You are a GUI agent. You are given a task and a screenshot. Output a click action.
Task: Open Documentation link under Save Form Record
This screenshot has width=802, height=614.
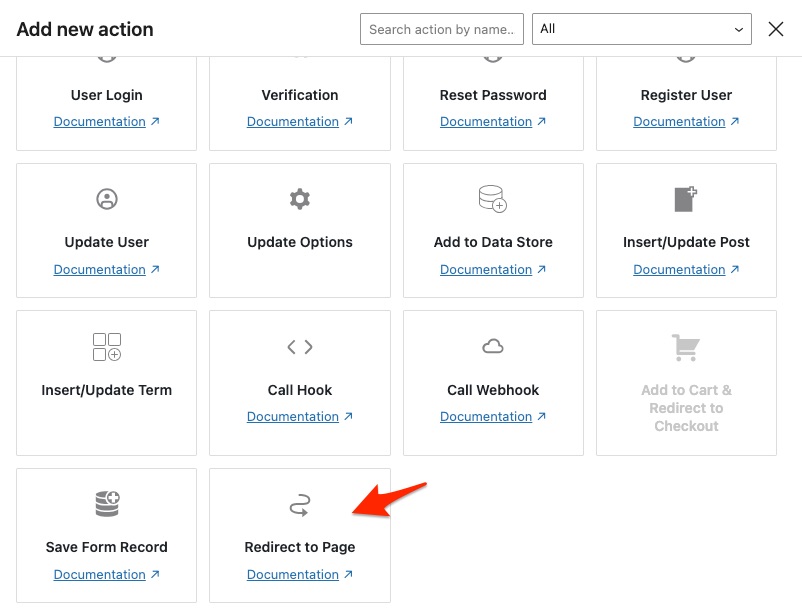coord(100,575)
